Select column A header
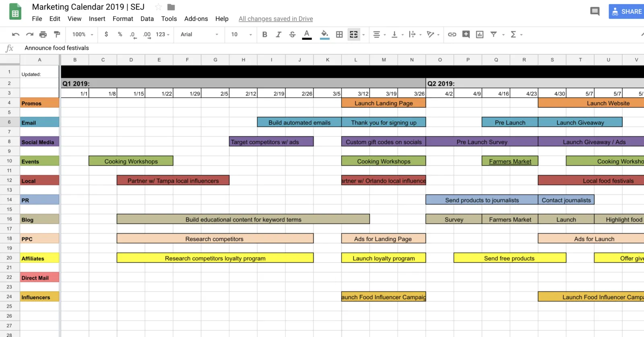The height and width of the screenshot is (337, 644). [39, 60]
